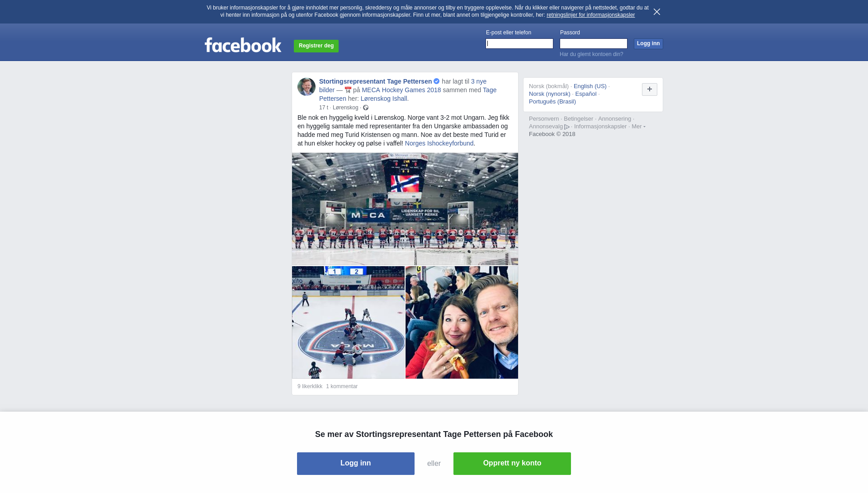Open the Norges Ishockeyforbund link
The height and width of the screenshot is (493, 868).
point(439,143)
